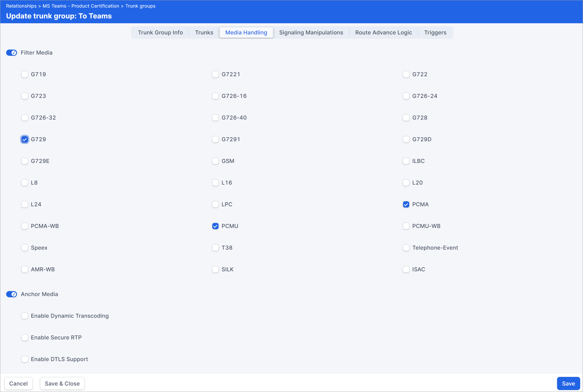Switch to the Signaling Manipulations tab

coord(311,32)
